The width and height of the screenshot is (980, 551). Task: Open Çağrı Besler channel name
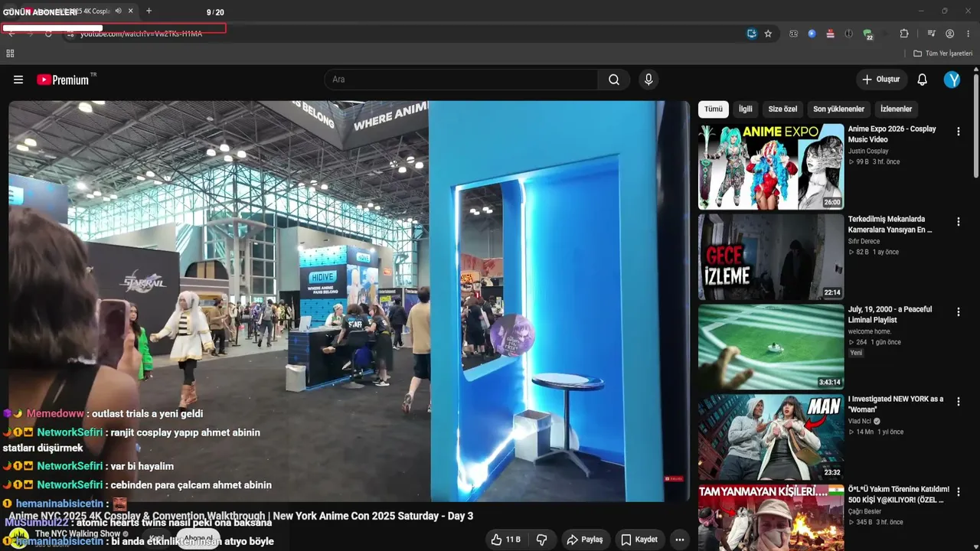tap(865, 511)
